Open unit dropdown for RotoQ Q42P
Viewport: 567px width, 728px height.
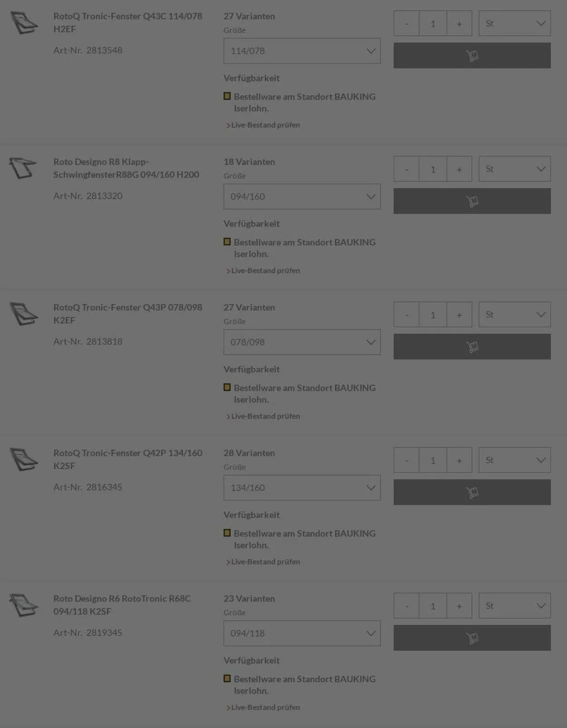pyautogui.click(x=514, y=460)
